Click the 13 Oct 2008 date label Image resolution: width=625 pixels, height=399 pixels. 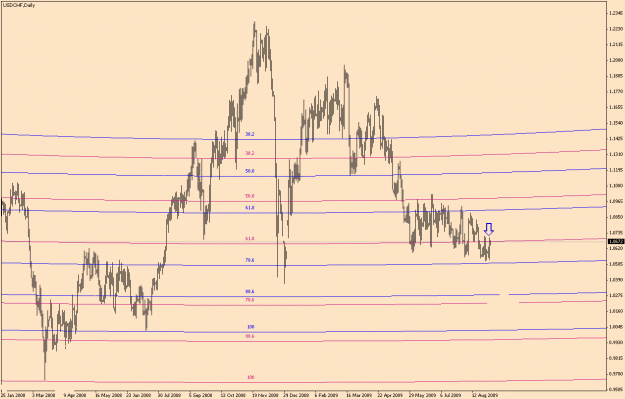[233, 395]
